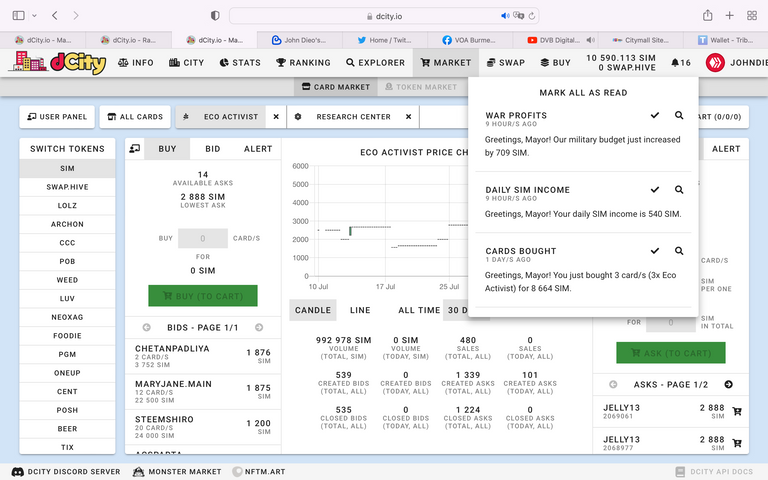Go to previous asks page arrow
Screen dimensions: 768x480
pos(613,384)
